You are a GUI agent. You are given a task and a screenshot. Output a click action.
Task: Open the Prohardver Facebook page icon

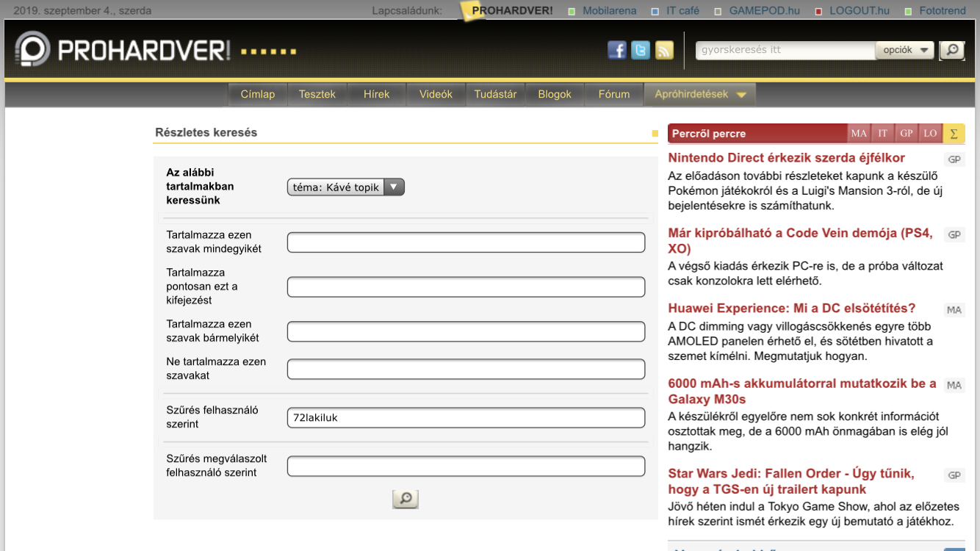[617, 50]
